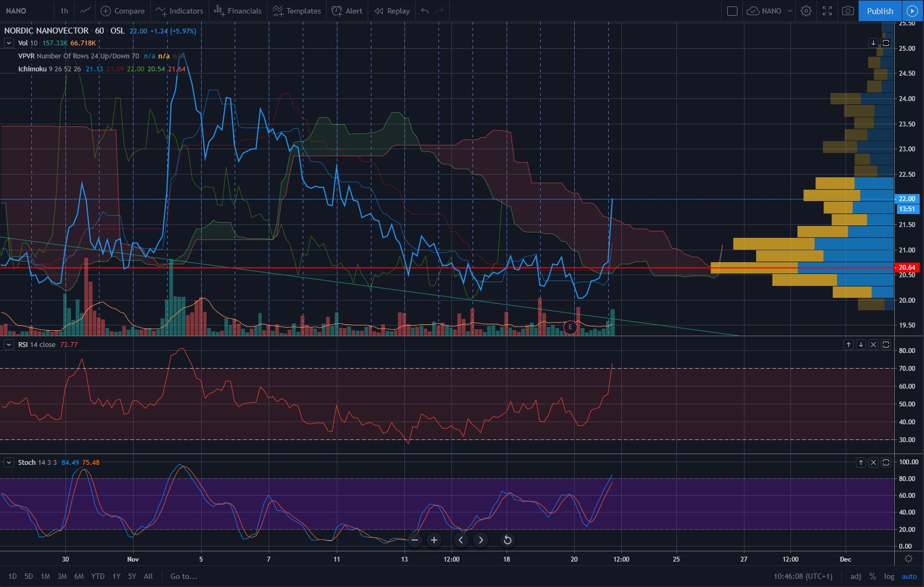Collapse the main chart indicator legend
Viewport: 924px width, 587px height.
click(9, 43)
